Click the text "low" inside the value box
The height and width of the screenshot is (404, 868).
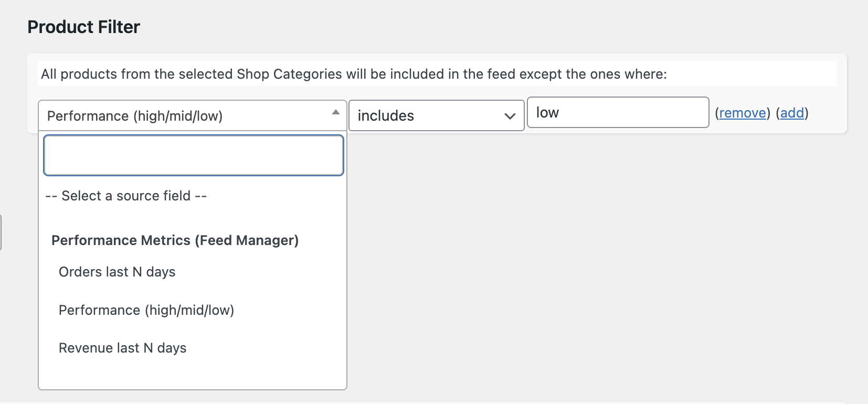point(547,112)
